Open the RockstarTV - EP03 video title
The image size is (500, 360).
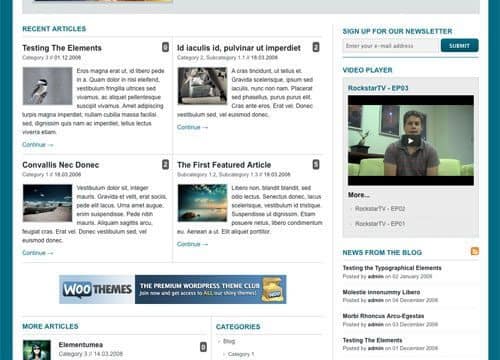(378, 88)
